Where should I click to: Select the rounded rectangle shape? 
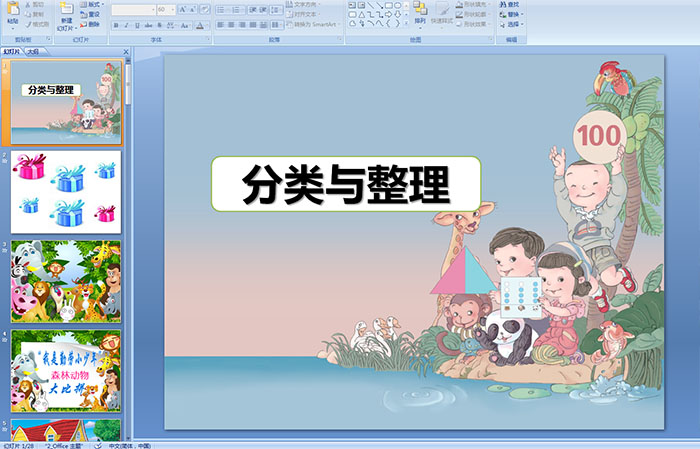[352, 15]
